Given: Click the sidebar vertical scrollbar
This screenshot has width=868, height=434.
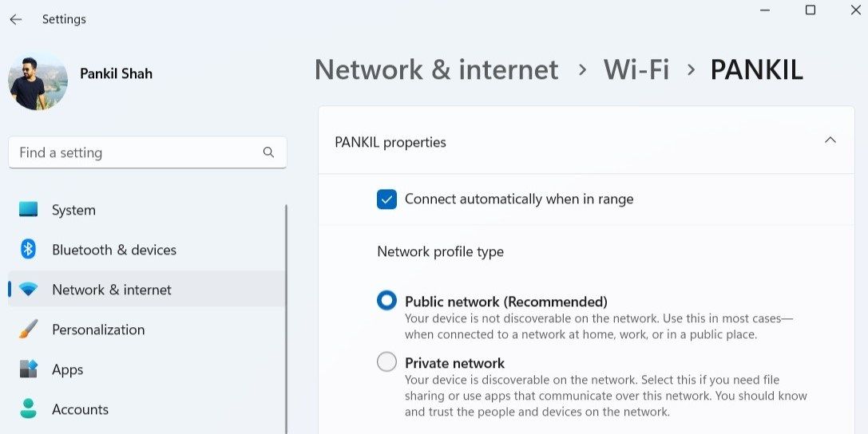Looking at the screenshot, I should click(286, 319).
